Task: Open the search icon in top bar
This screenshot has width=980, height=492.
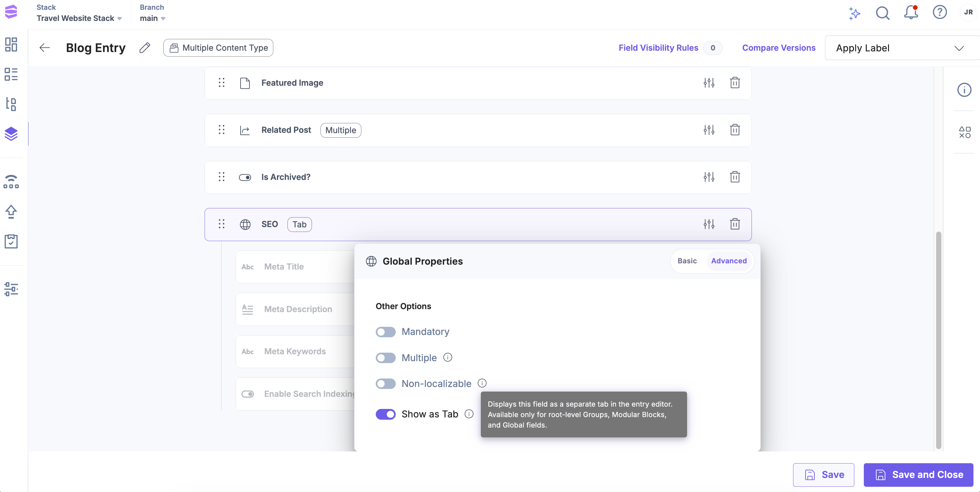Action: click(882, 13)
